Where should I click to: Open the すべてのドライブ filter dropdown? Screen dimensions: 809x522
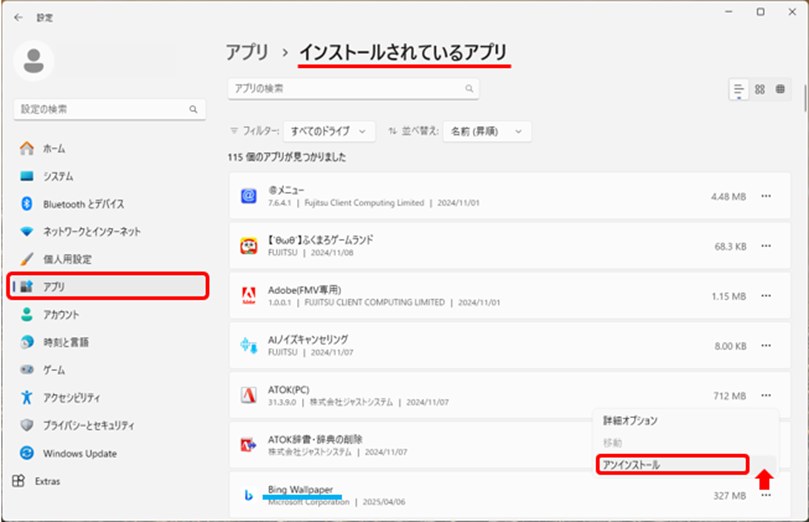click(x=329, y=132)
